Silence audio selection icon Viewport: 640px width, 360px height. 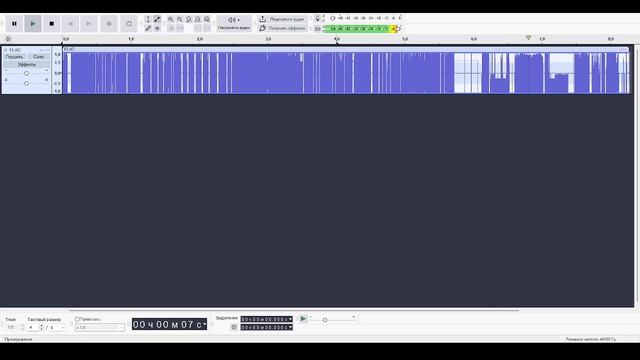(180, 28)
